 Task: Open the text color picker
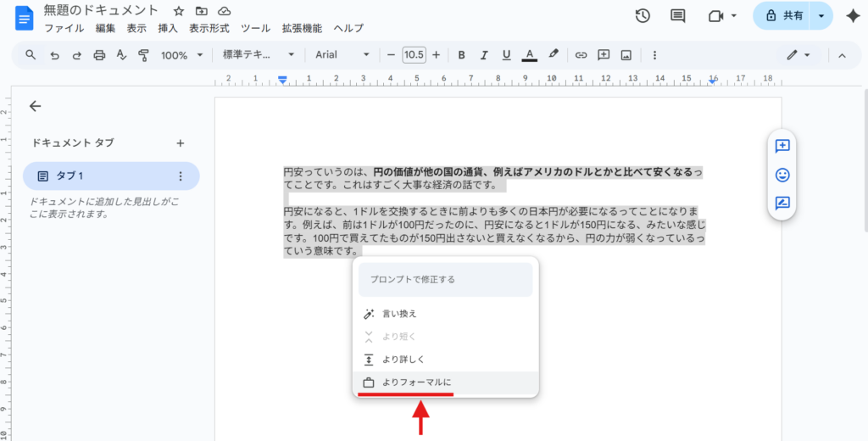pyautogui.click(x=529, y=55)
